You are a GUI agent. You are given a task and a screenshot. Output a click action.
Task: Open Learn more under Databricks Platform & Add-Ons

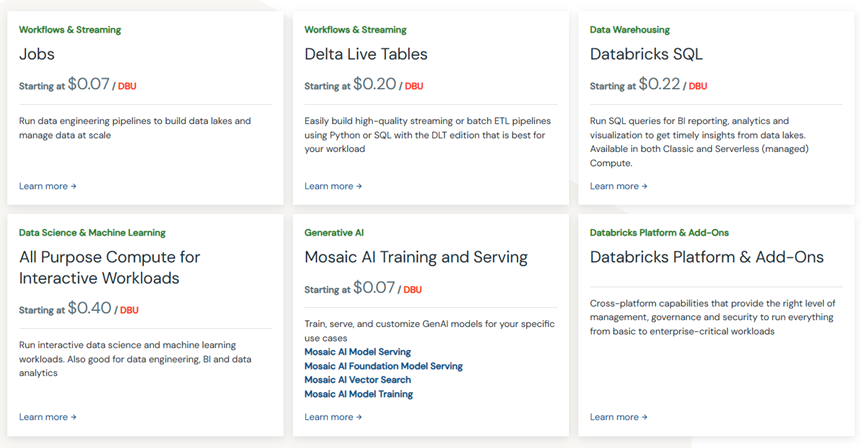[x=618, y=417]
